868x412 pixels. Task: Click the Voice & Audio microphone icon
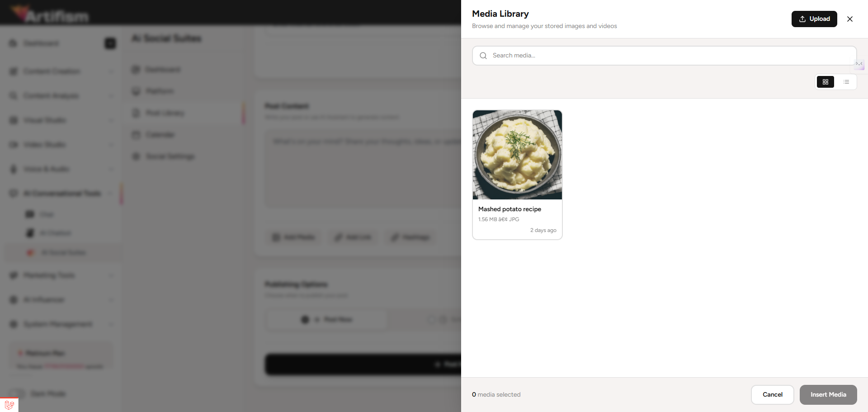tap(14, 169)
